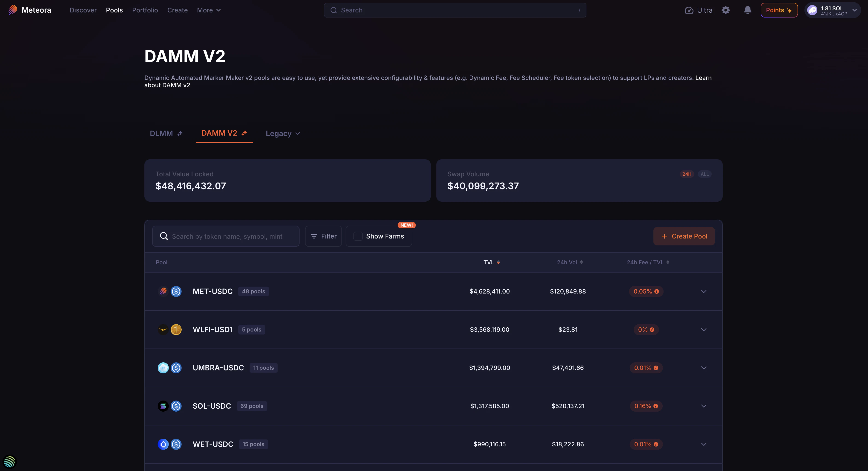The width and height of the screenshot is (868, 471).
Task: Open the wallet account dropdown chevron
Action: pyautogui.click(x=854, y=10)
